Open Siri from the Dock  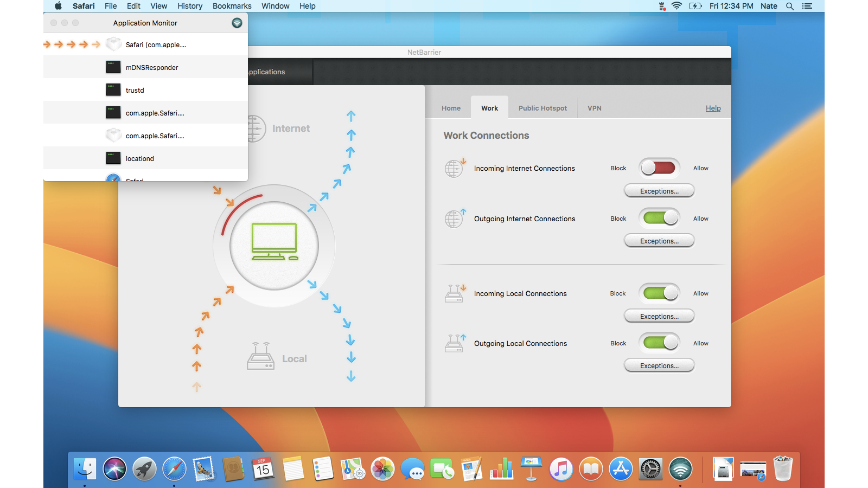(114, 469)
